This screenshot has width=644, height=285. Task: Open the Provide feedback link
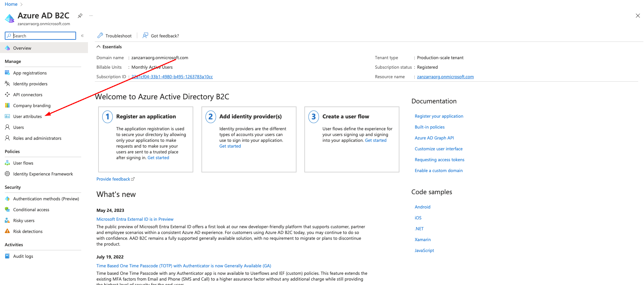point(115,179)
